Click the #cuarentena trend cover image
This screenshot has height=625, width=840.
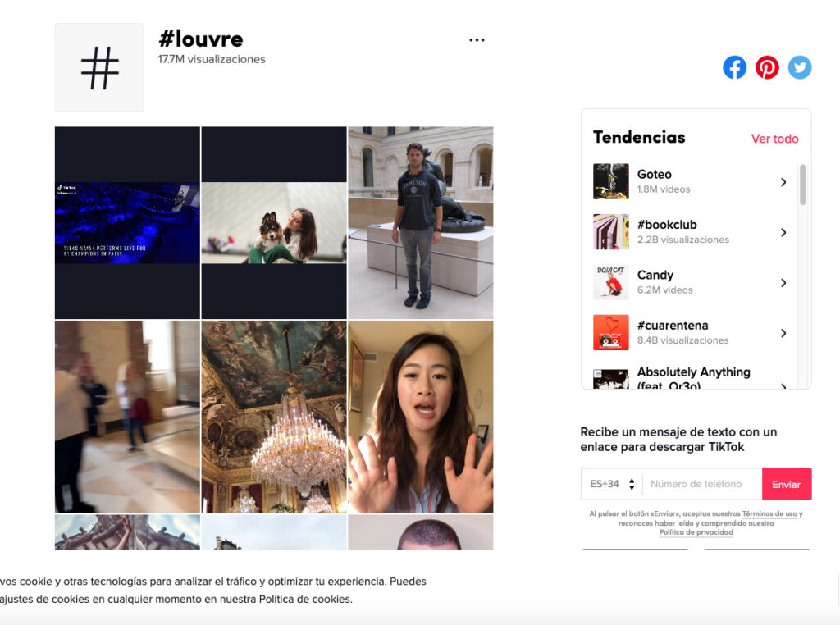pyautogui.click(x=610, y=333)
